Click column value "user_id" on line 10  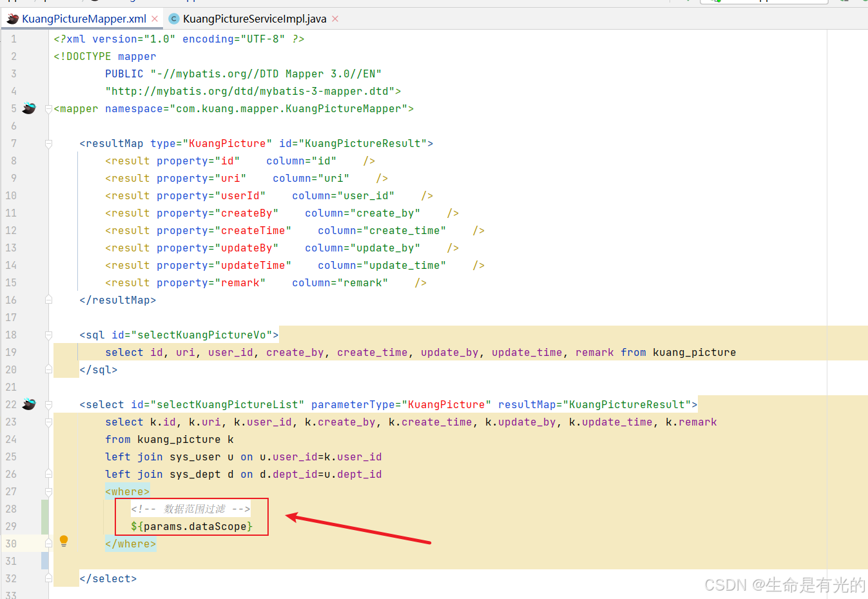point(366,195)
